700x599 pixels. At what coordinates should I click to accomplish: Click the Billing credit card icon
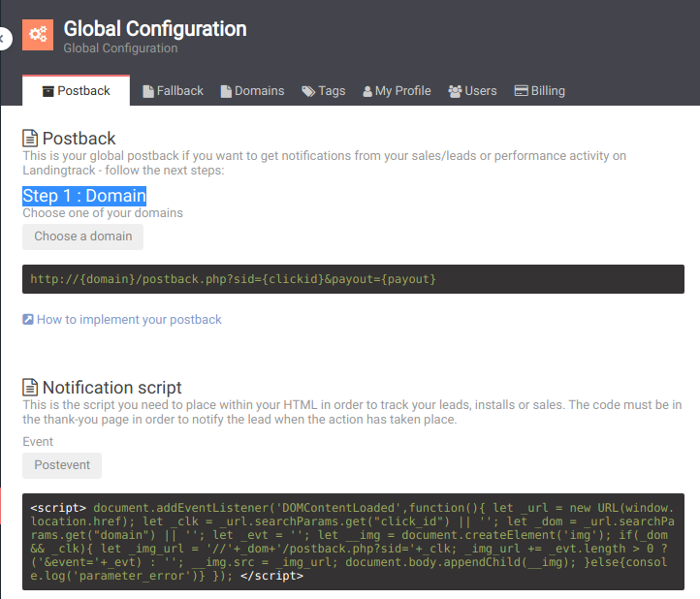521,91
